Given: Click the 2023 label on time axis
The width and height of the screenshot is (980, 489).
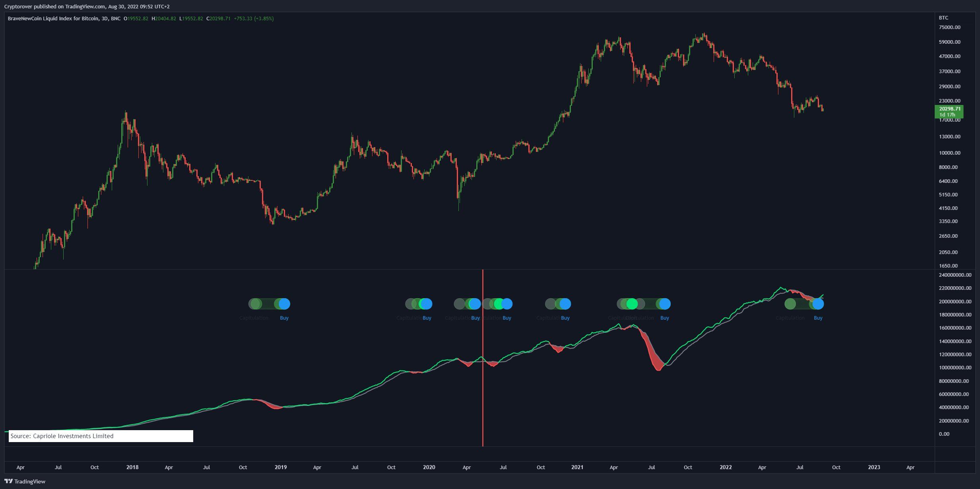Looking at the screenshot, I should [x=874, y=468].
